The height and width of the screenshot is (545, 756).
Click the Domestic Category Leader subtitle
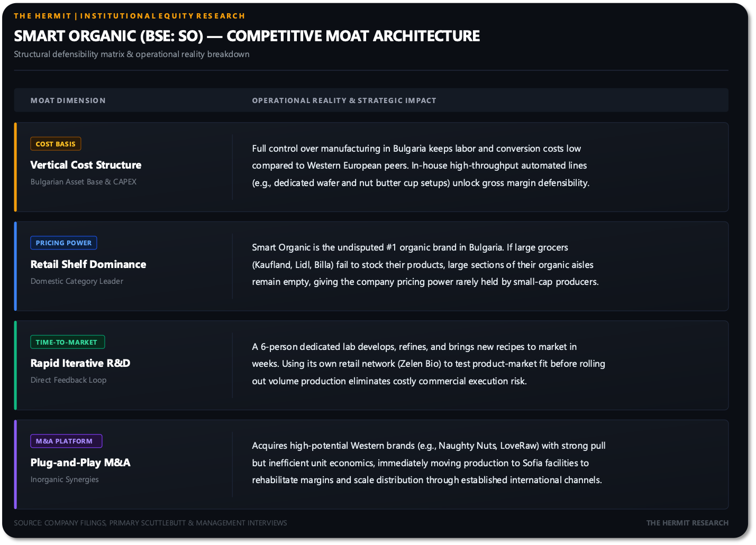pyautogui.click(x=77, y=281)
